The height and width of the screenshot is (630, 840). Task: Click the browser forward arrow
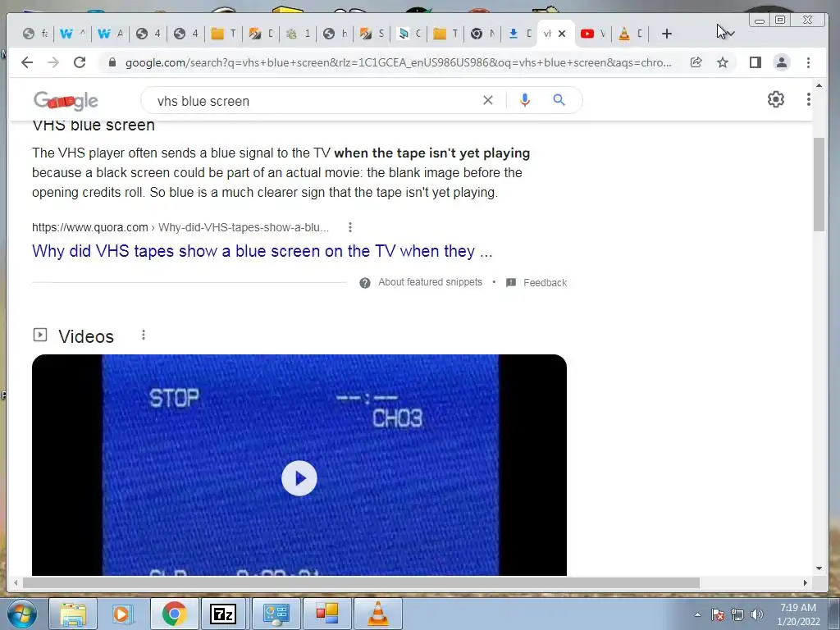[53, 62]
